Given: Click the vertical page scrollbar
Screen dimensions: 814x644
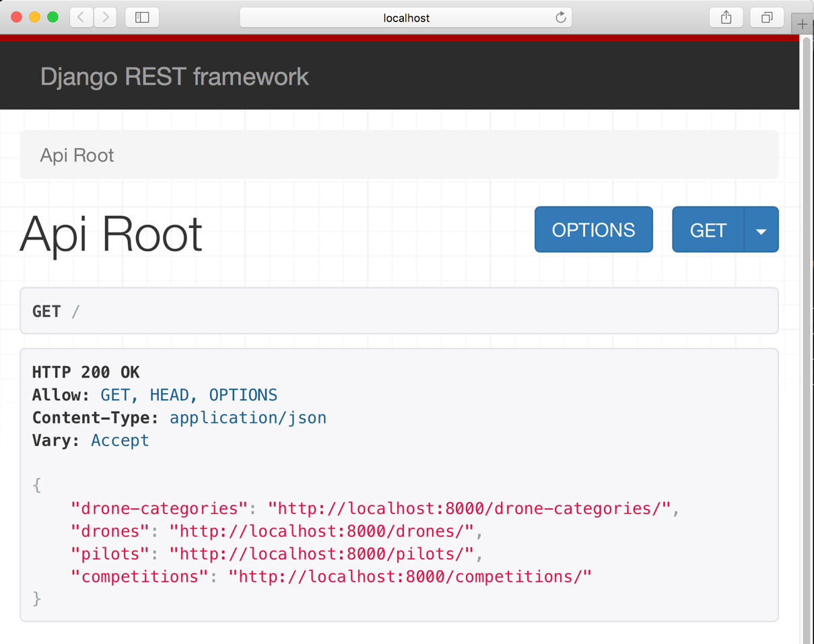Looking at the screenshot, I should pyautogui.click(x=807, y=336).
